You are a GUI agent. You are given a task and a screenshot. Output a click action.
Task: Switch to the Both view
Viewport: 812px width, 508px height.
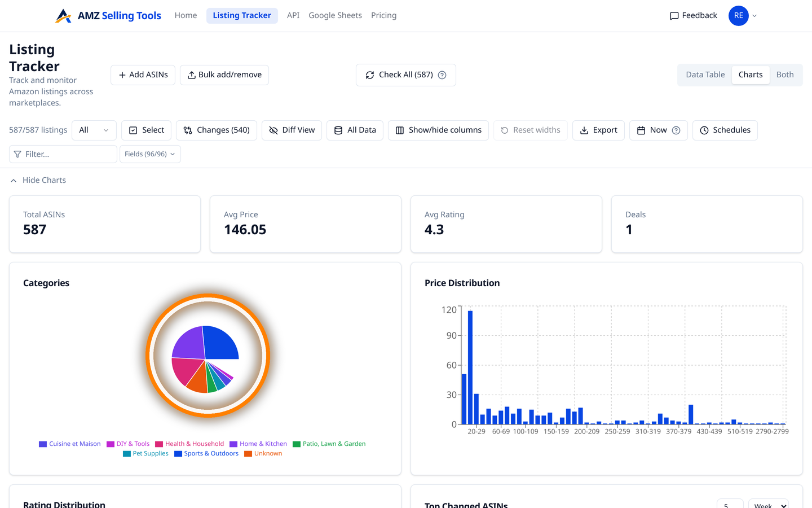[785, 75]
